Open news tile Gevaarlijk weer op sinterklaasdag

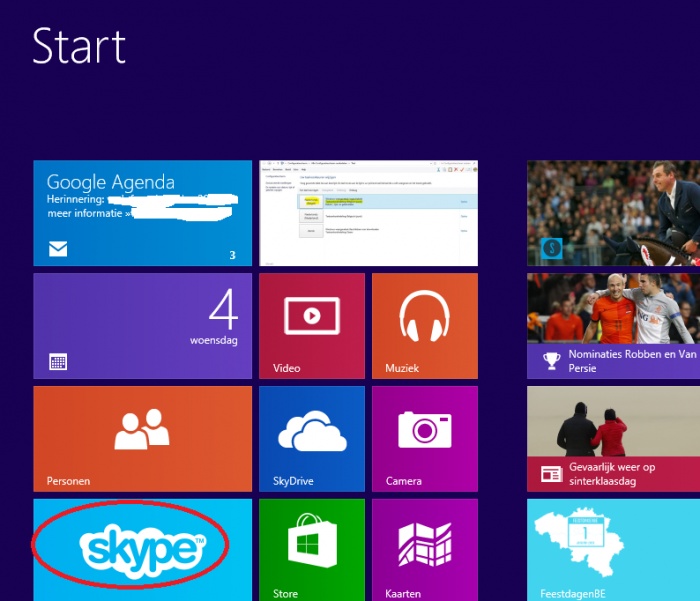pos(613,439)
